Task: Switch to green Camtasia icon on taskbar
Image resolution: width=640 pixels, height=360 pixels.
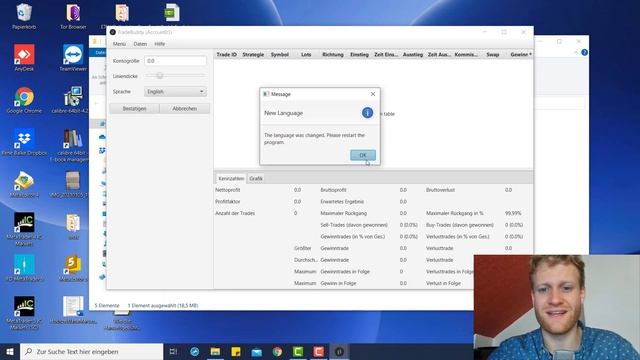Action: tap(298, 351)
